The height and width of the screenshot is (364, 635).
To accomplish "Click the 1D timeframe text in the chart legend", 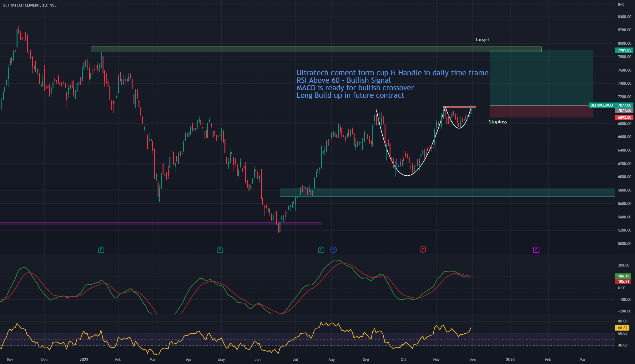I will 45,5.
